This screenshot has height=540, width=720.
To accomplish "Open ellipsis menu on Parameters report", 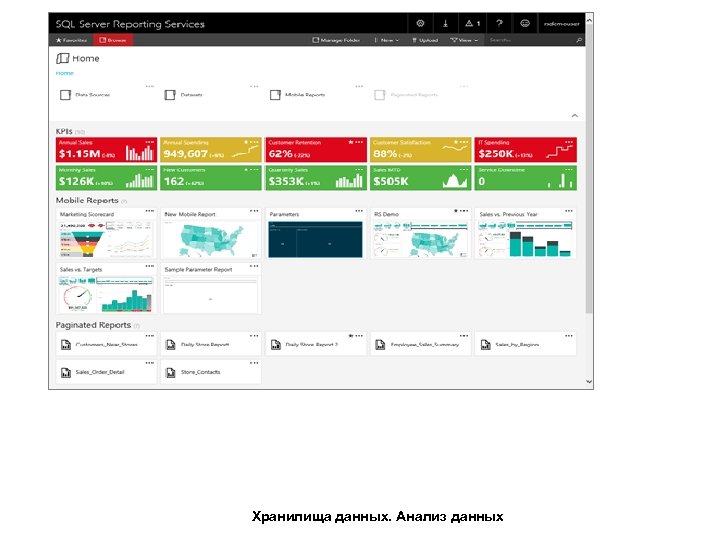I will (359, 211).
